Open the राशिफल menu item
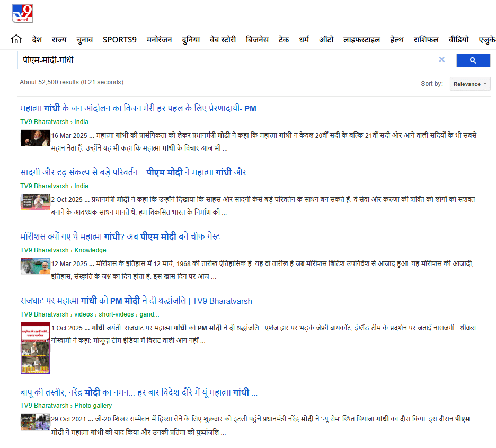 [426, 40]
